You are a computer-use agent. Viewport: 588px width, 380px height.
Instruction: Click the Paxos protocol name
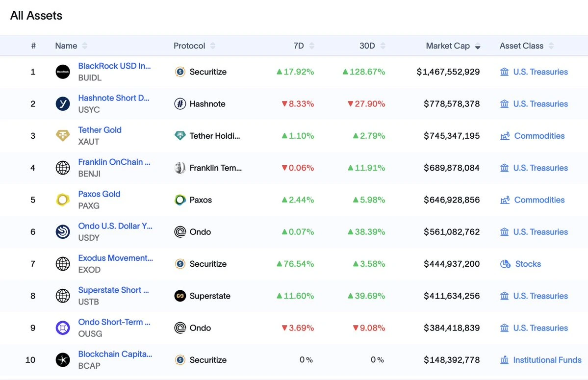201,200
